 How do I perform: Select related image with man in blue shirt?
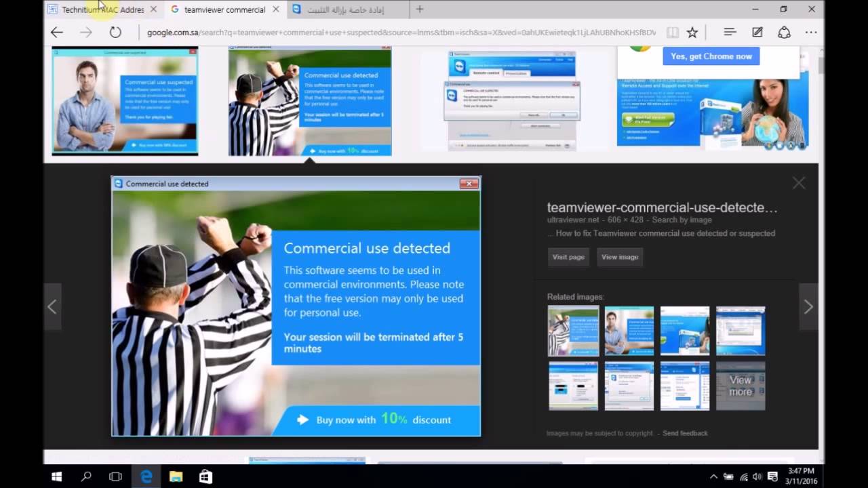click(x=629, y=331)
